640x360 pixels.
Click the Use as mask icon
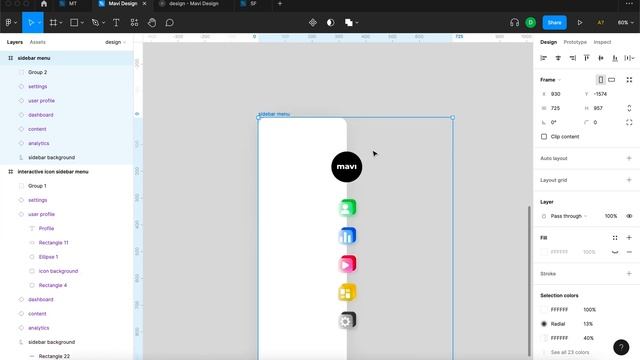331,23
